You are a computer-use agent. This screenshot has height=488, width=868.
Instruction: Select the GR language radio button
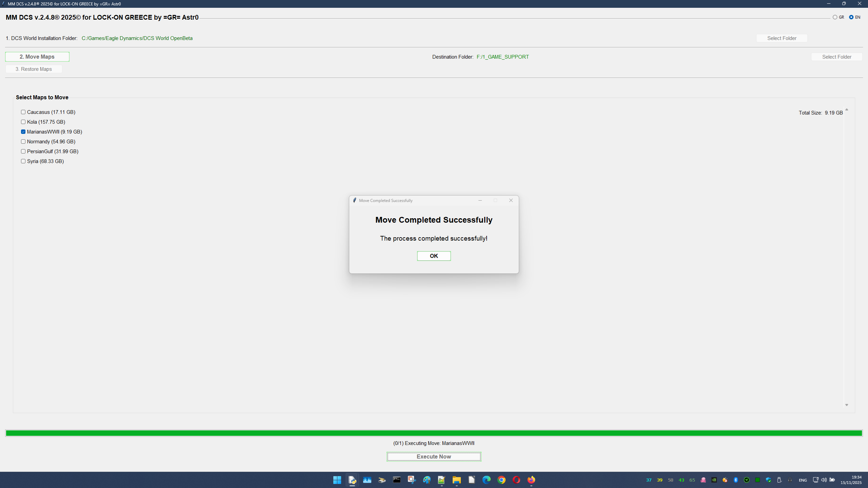click(835, 17)
